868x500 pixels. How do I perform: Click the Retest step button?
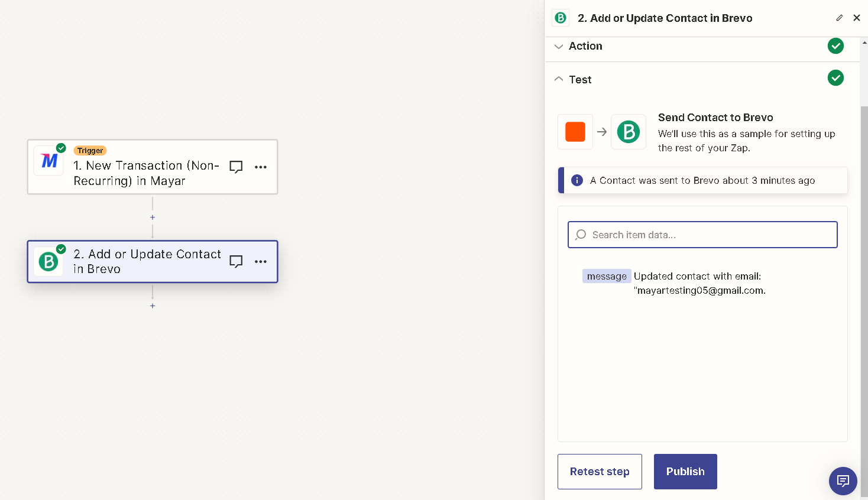coord(600,472)
